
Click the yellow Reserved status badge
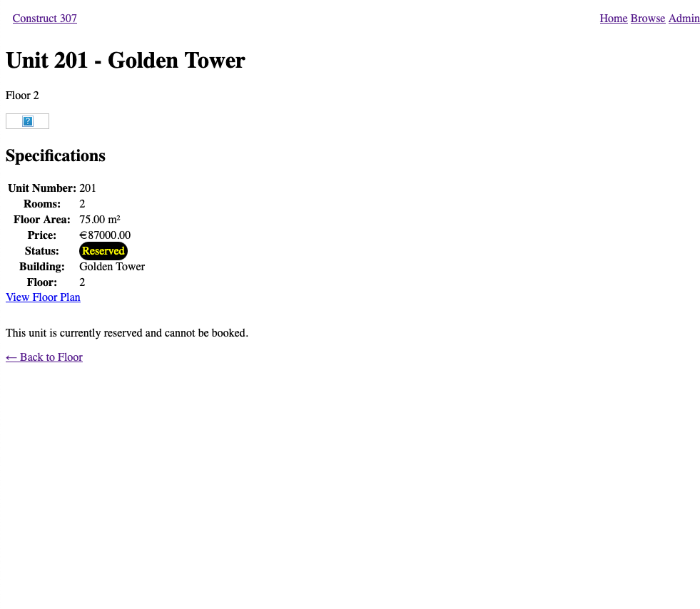(103, 251)
